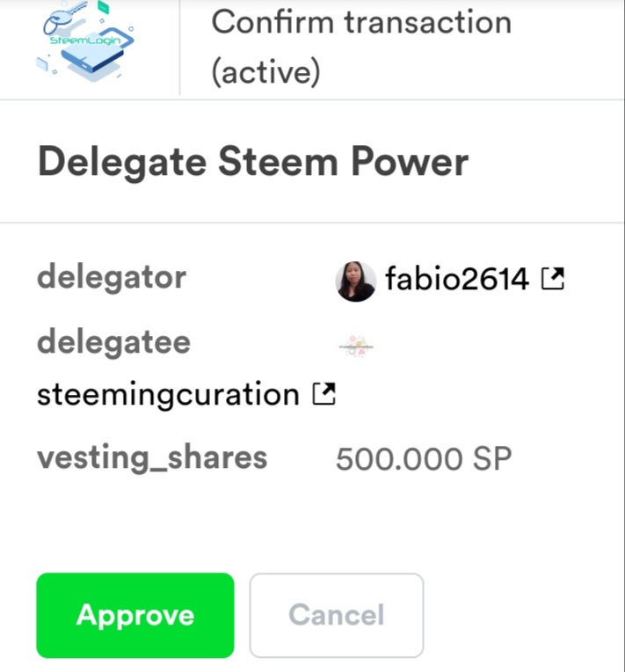The width and height of the screenshot is (625, 672).
Task: Select the 500.000 SP amount value
Action: [x=423, y=458]
